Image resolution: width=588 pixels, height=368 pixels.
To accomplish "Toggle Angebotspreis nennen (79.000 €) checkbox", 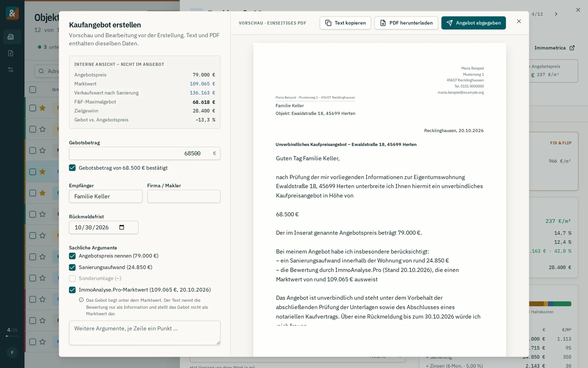I will pos(72,256).
